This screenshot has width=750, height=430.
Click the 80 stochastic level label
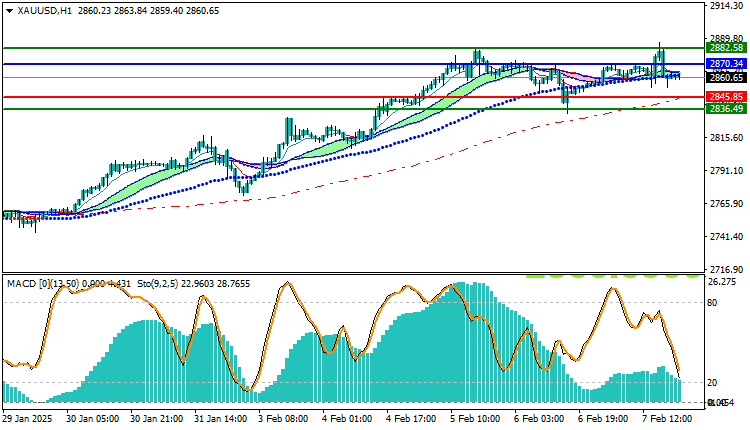712,302
